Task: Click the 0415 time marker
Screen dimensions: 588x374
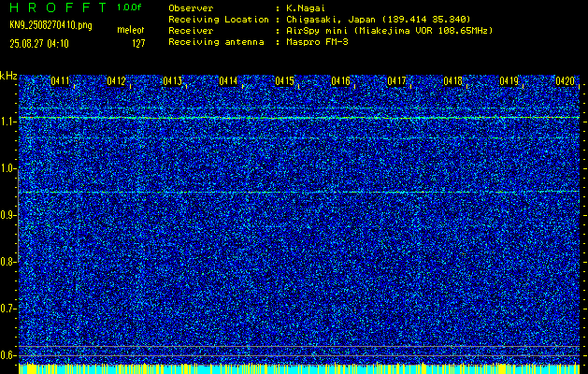Action: [x=284, y=80]
